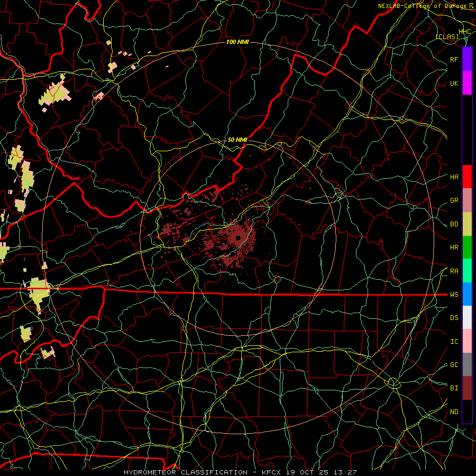
Task: Click the light green RA legend swatch
Action: 467,271
